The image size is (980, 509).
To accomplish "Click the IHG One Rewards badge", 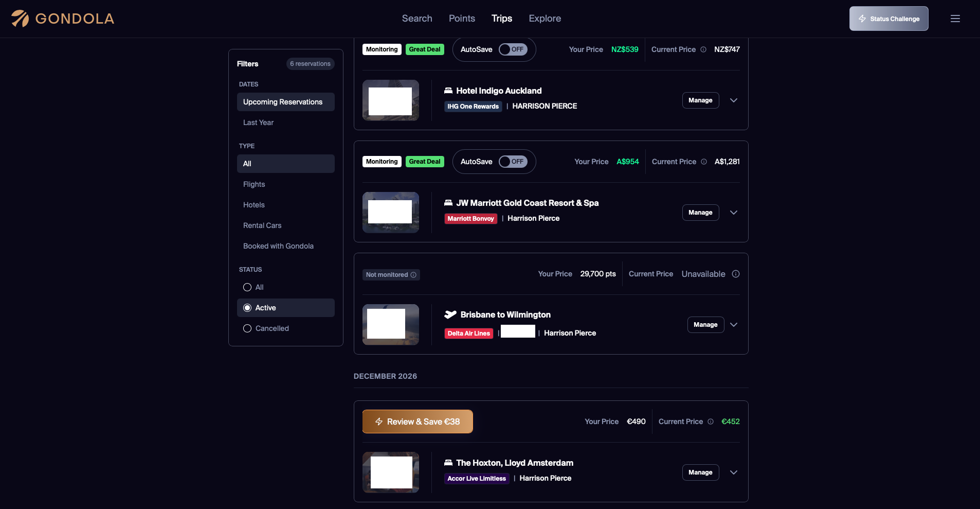I will coord(473,107).
